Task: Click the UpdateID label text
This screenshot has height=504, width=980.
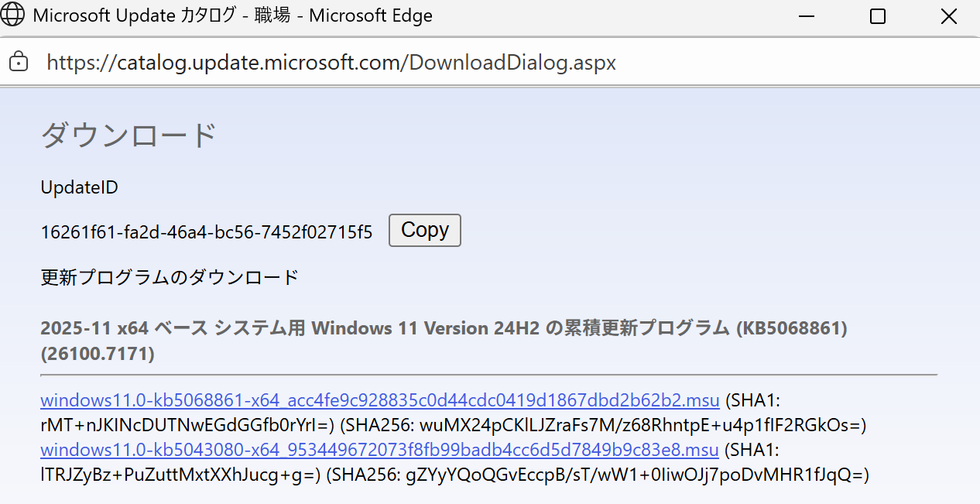Action: pyautogui.click(x=79, y=187)
